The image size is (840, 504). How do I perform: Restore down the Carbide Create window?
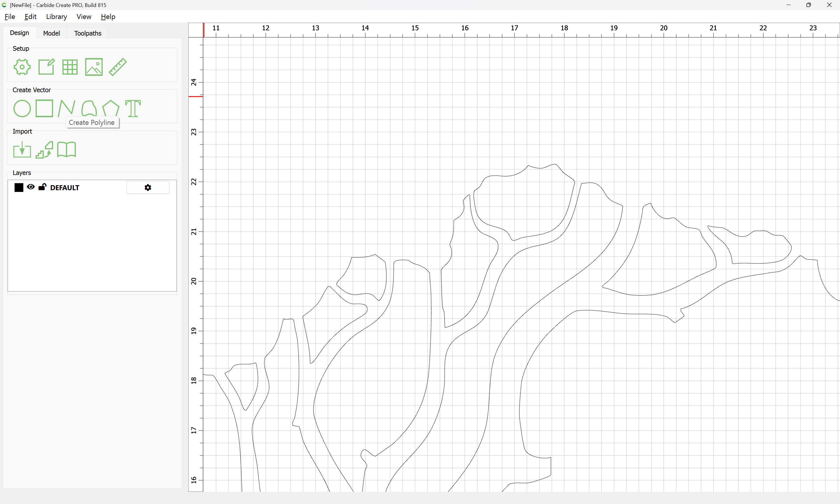(x=808, y=5)
